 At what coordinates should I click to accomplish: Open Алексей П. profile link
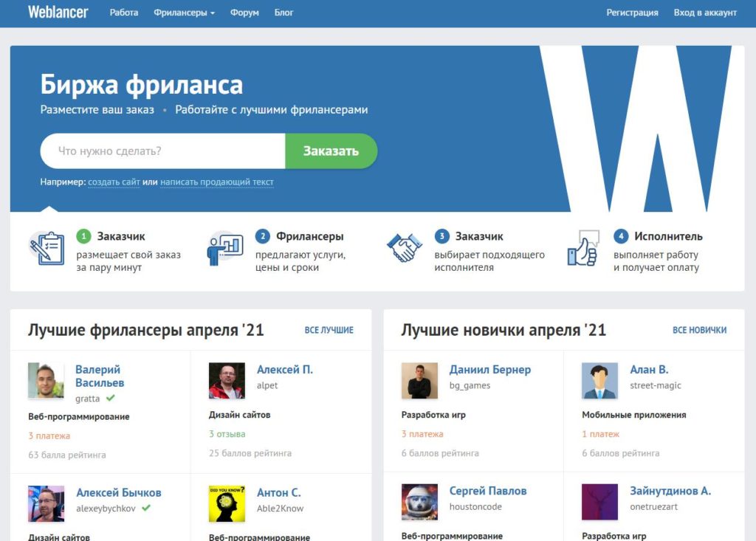tap(285, 369)
